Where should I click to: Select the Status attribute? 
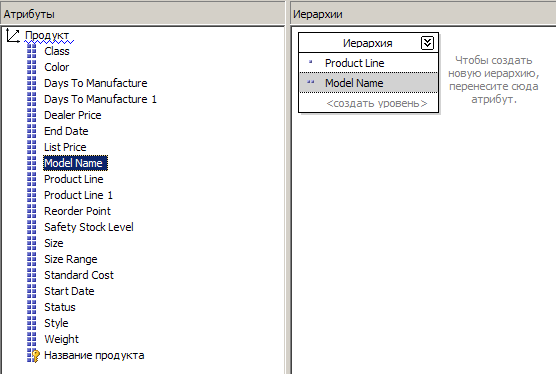click(60, 307)
